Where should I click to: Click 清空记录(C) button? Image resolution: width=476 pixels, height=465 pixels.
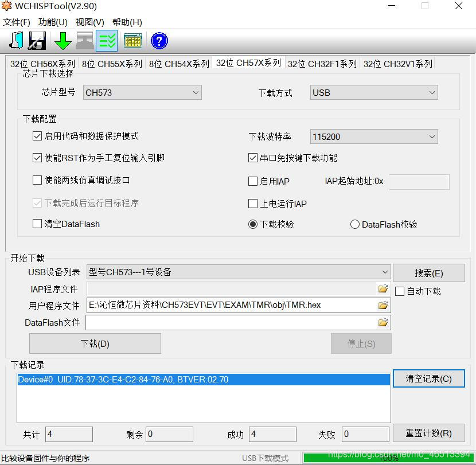[428, 378]
